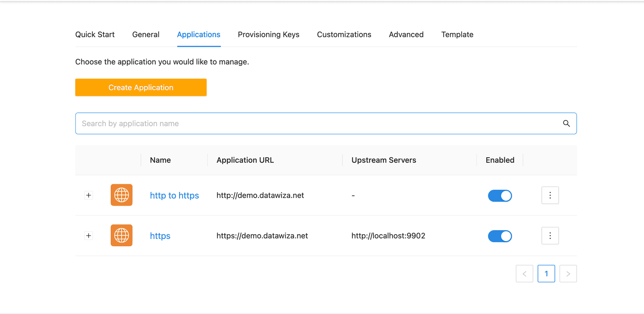Go to Provisioning Keys tab

click(268, 35)
